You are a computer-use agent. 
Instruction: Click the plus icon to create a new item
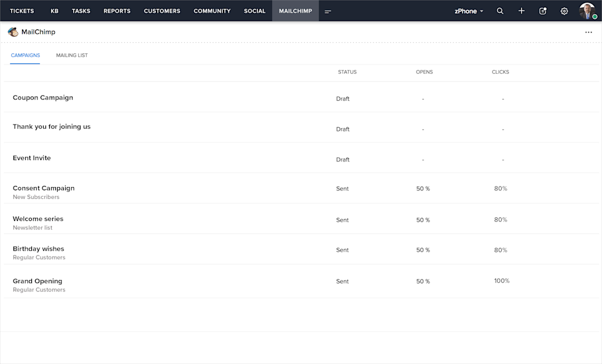coord(522,10)
